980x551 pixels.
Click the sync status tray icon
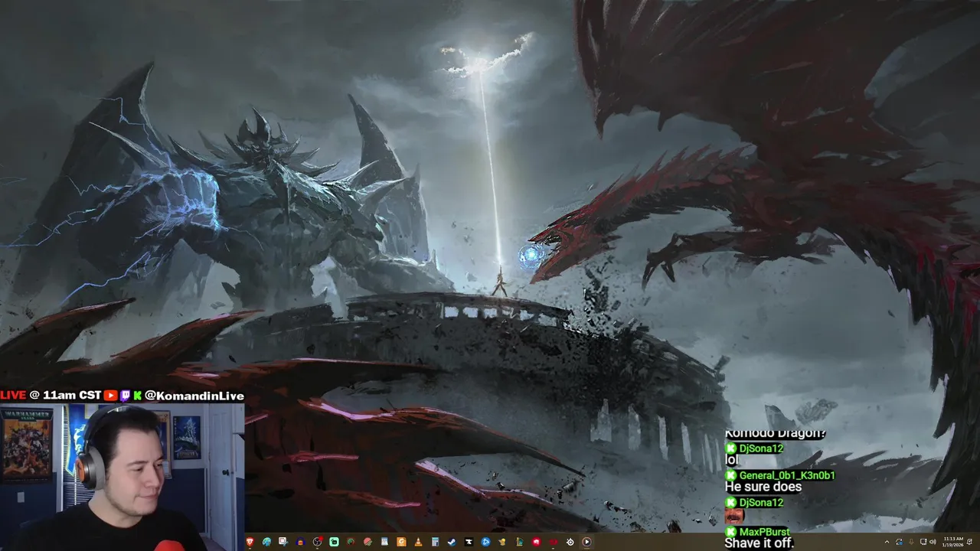point(900,542)
